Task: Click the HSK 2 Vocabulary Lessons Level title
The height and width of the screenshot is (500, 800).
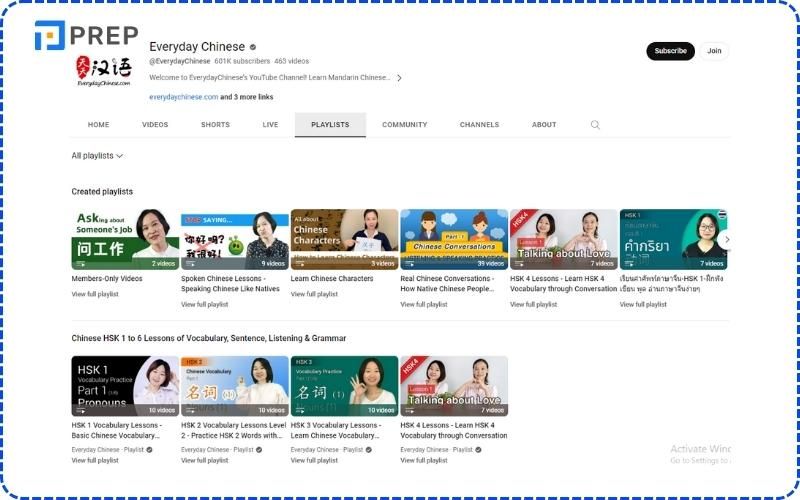Action: (234, 430)
